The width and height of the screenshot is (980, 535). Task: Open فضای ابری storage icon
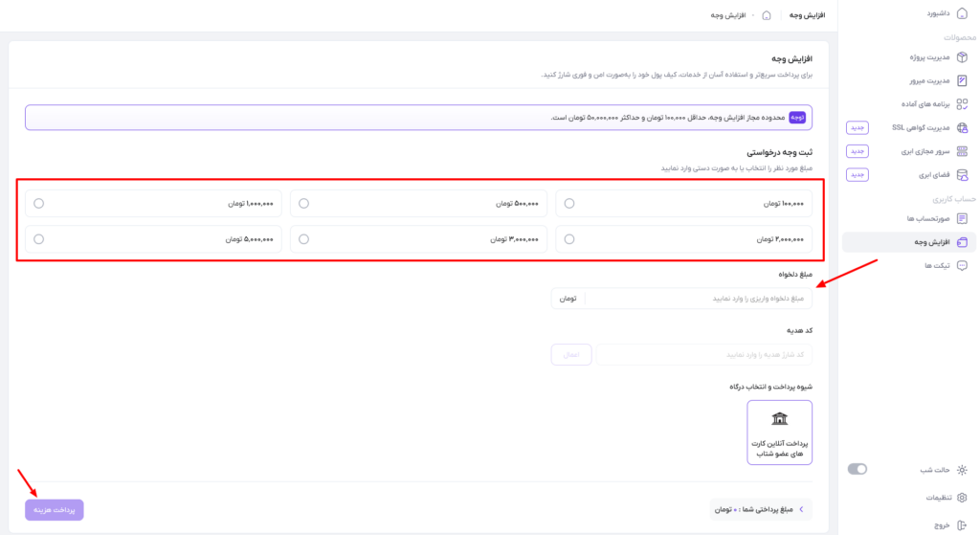pyautogui.click(x=962, y=175)
